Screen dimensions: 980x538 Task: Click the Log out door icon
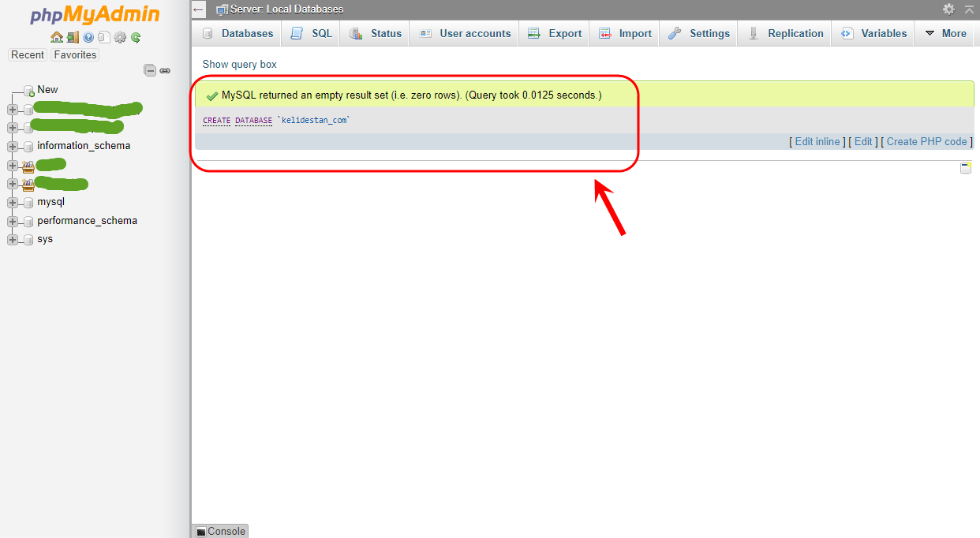click(x=73, y=37)
